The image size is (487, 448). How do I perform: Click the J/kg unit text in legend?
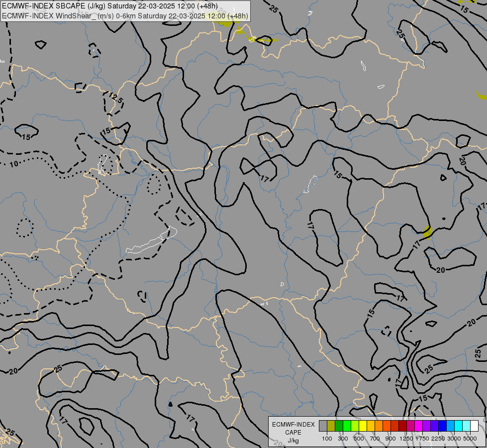pyautogui.click(x=293, y=441)
